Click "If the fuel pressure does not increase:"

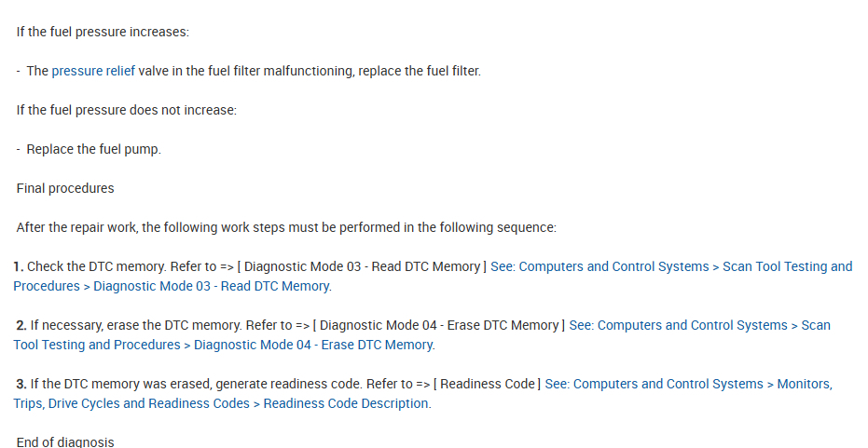click(127, 110)
